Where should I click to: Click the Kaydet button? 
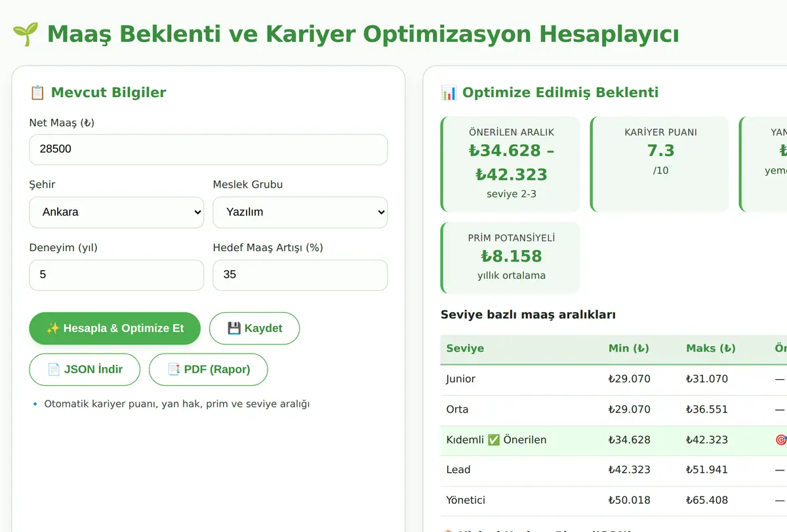tap(254, 329)
